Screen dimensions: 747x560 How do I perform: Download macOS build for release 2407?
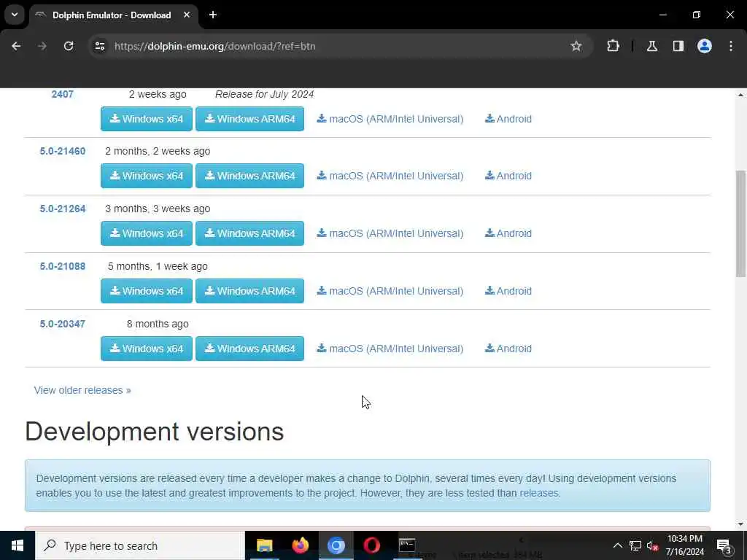tap(390, 119)
